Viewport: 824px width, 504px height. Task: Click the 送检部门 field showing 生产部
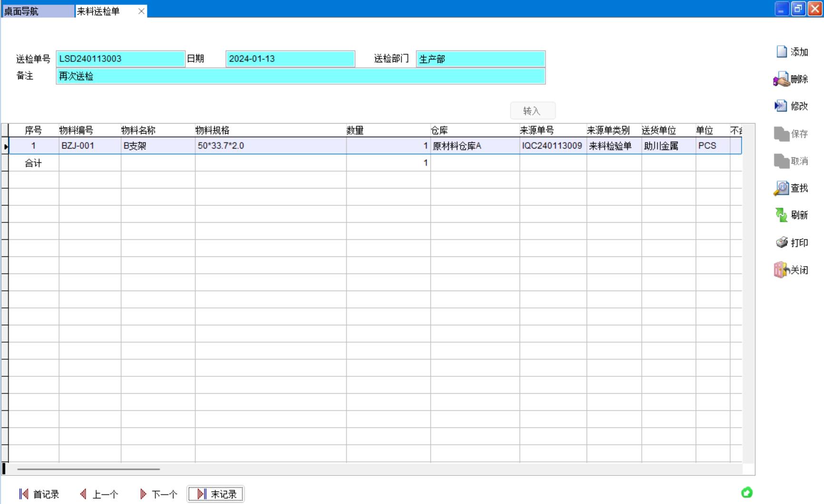[480, 59]
